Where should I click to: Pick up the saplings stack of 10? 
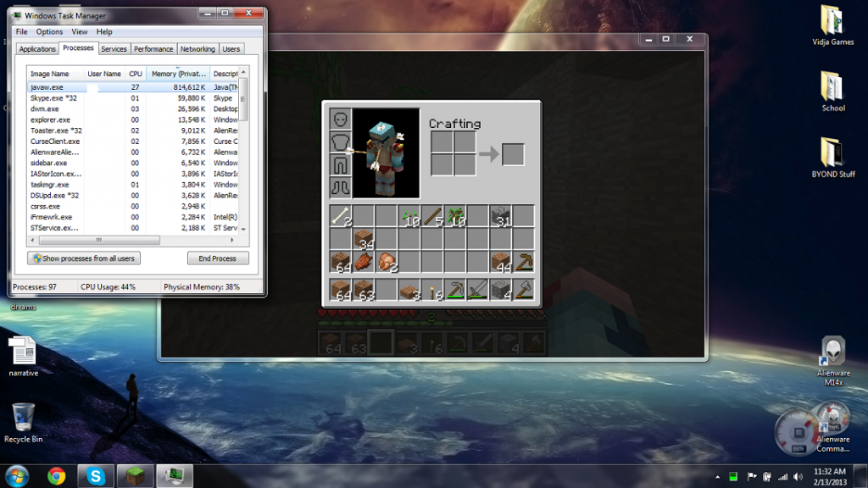point(455,216)
